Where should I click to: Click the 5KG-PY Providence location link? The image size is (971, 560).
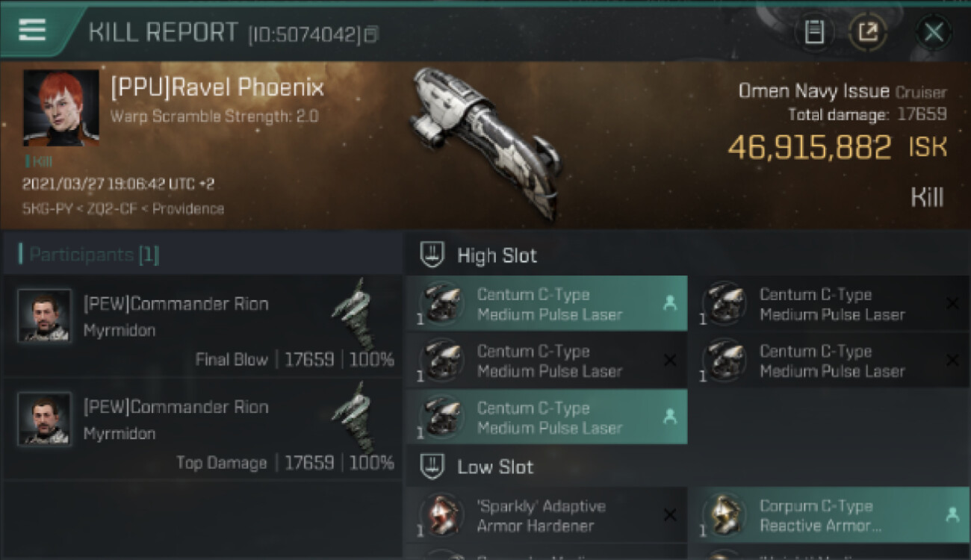point(123,209)
